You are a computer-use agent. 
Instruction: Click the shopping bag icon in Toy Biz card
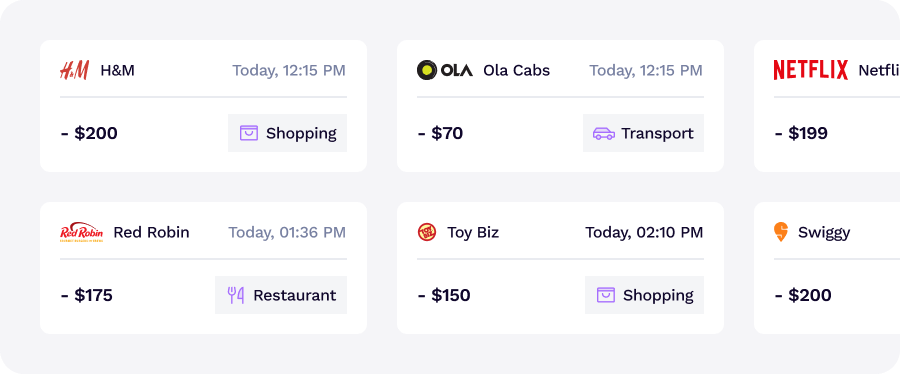606,295
